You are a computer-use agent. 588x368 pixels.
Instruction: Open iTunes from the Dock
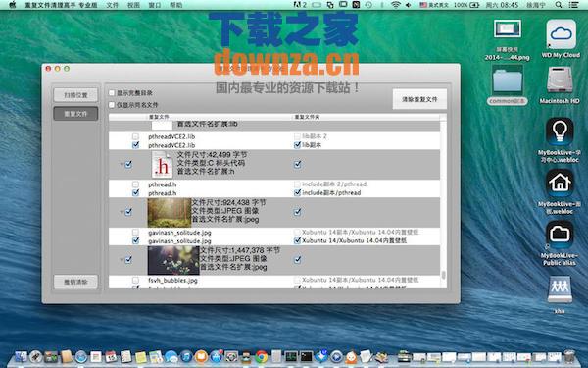tap(186, 356)
